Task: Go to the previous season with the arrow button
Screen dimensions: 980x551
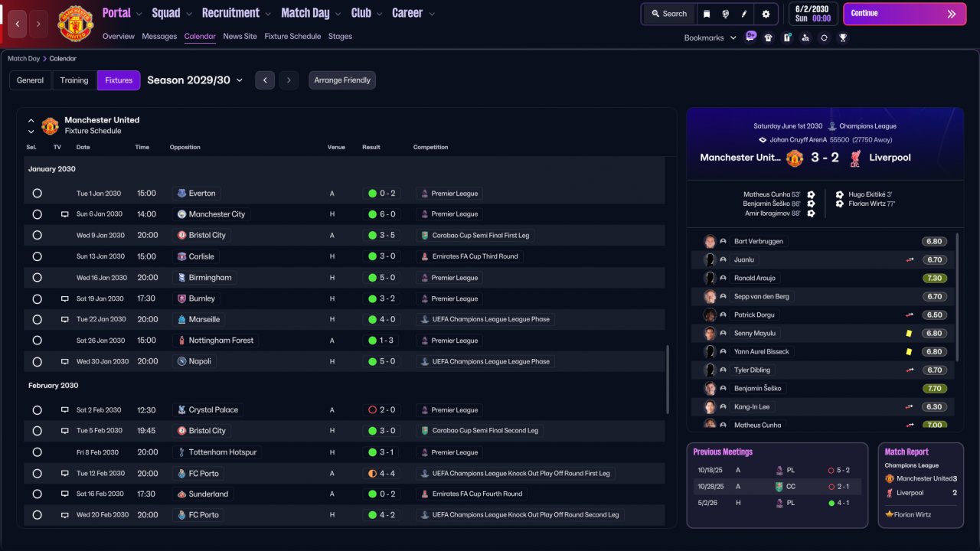Action: pyautogui.click(x=265, y=80)
